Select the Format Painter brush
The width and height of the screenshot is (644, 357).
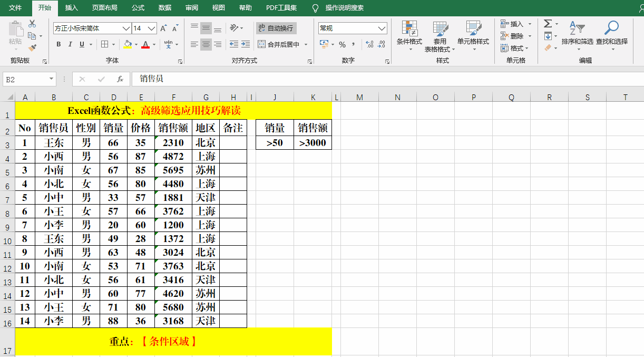click(32, 47)
